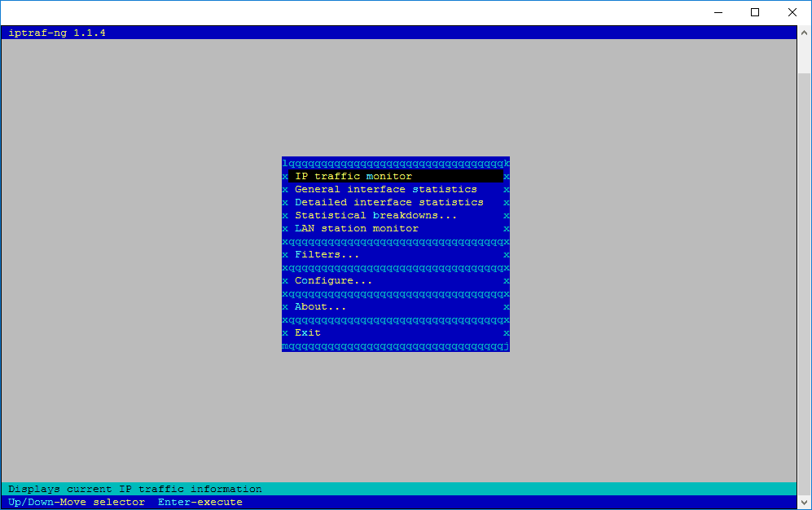Click the iptraf-ng 1.1.4 title text
The image size is (812, 510).
(57, 33)
